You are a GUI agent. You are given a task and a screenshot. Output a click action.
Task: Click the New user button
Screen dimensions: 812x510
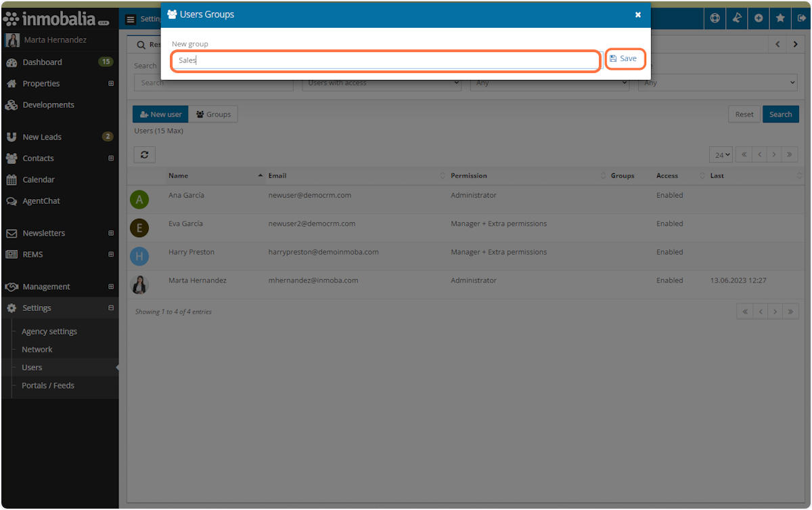[x=160, y=114]
